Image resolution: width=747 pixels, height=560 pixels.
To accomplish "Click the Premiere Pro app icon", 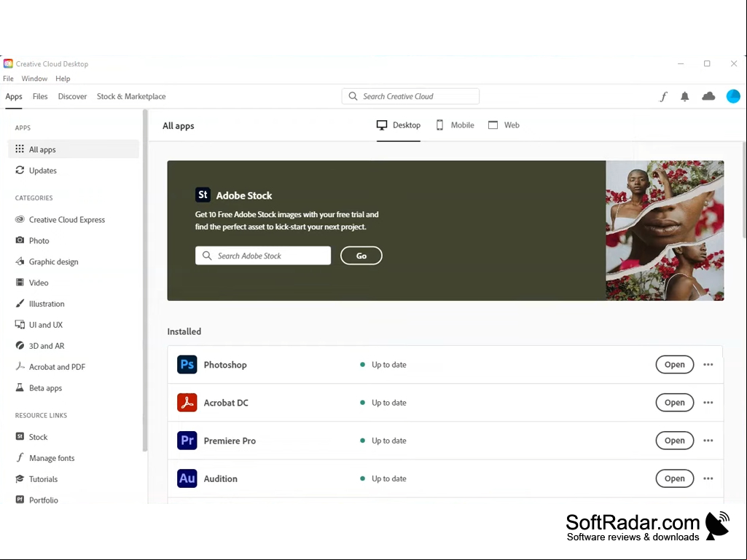I will pos(187,441).
